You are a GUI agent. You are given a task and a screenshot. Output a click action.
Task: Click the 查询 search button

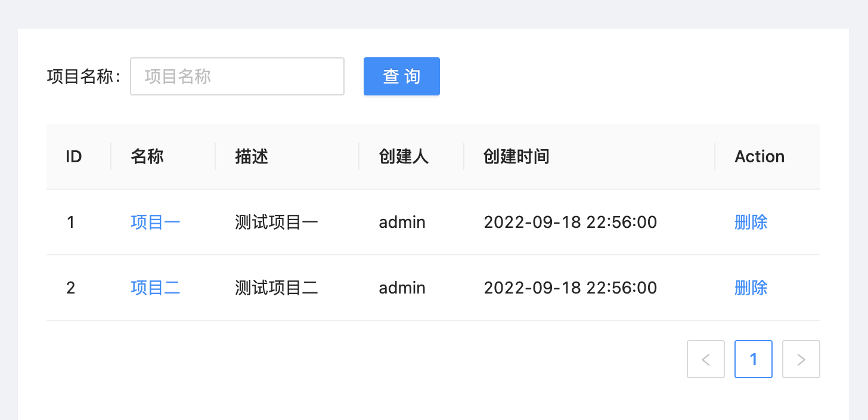click(402, 76)
